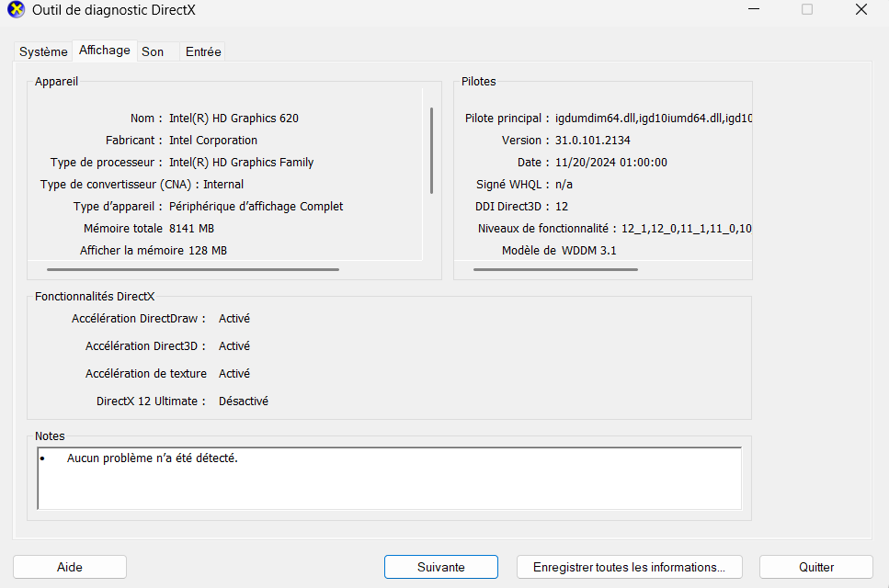Click the Appareil horizontal scrollbar

pyautogui.click(x=193, y=269)
